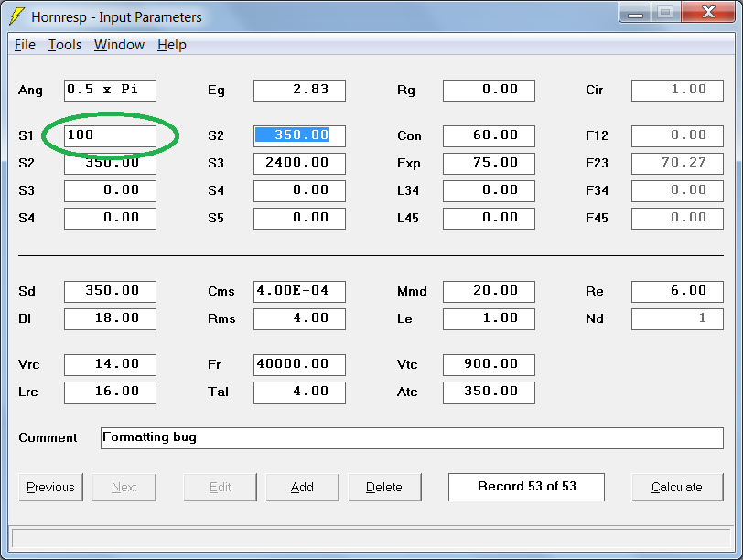
Task: Click the highlighted S2 field with 350.00
Action: pos(299,136)
